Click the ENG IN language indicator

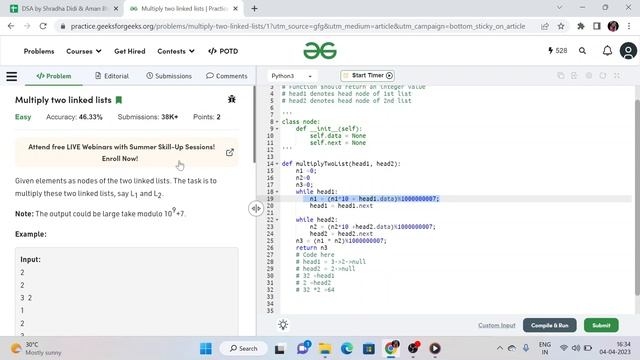tap(545, 348)
